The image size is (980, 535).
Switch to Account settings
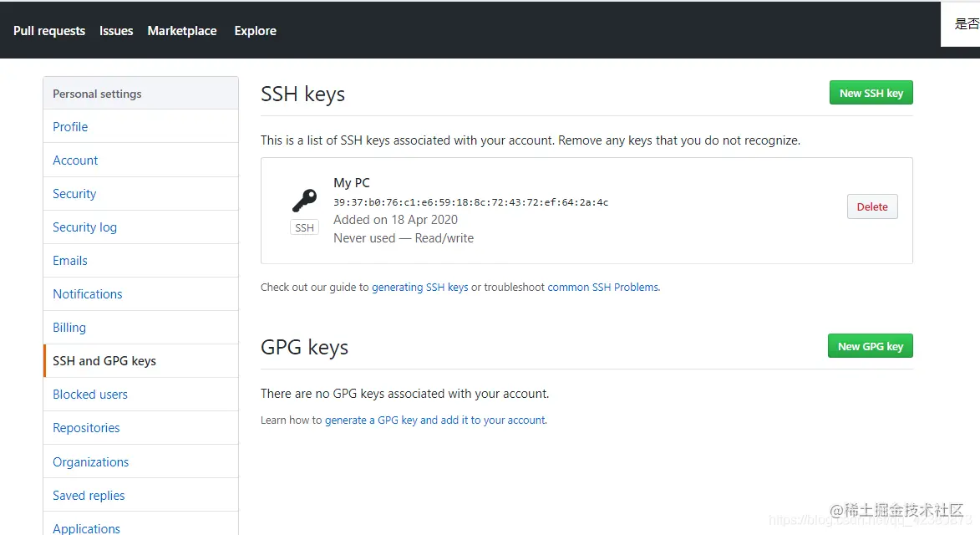click(75, 160)
